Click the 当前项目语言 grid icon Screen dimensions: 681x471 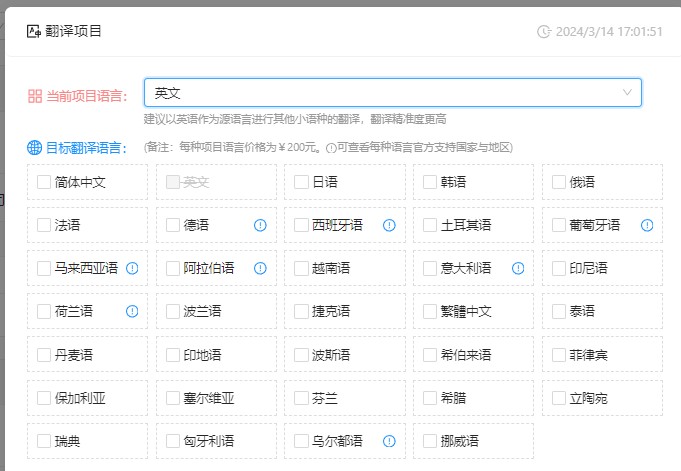coord(35,96)
